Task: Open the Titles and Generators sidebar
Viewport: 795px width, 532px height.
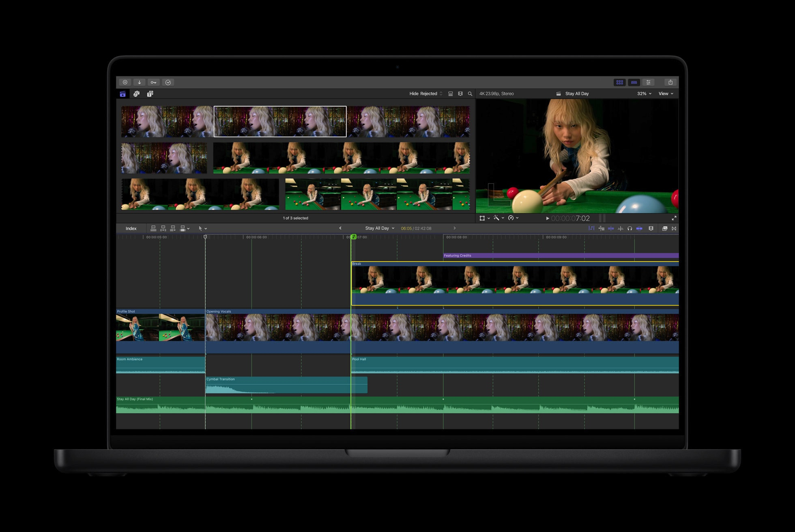Action: pyautogui.click(x=150, y=94)
